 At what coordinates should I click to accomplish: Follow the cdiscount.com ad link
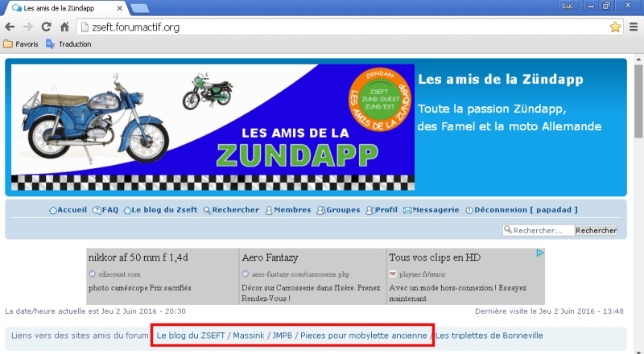point(119,274)
